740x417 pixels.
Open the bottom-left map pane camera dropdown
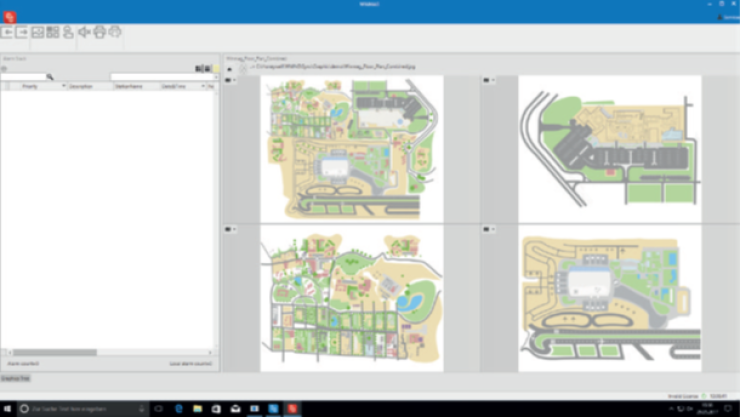tap(231, 229)
